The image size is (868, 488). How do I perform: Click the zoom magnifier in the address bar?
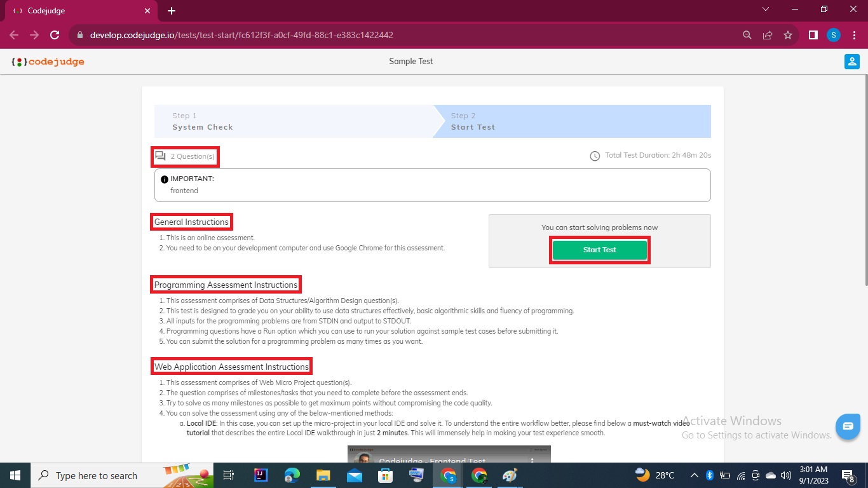[x=747, y=35]
